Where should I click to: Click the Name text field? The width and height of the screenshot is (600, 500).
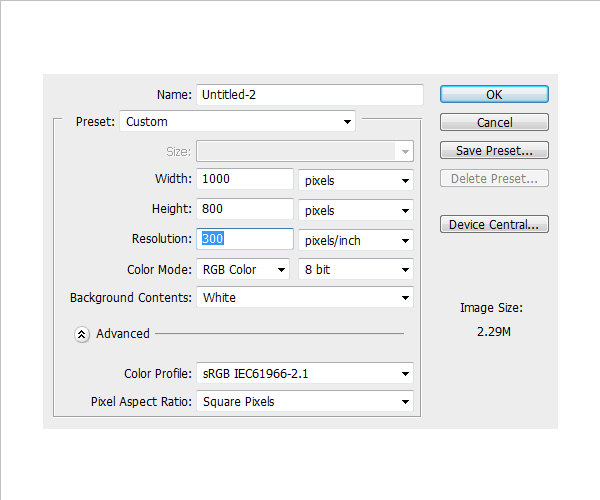tap(309, 94)
